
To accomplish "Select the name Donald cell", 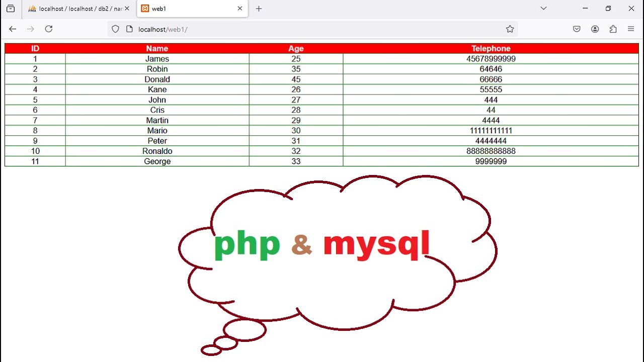I will point(157,79).
